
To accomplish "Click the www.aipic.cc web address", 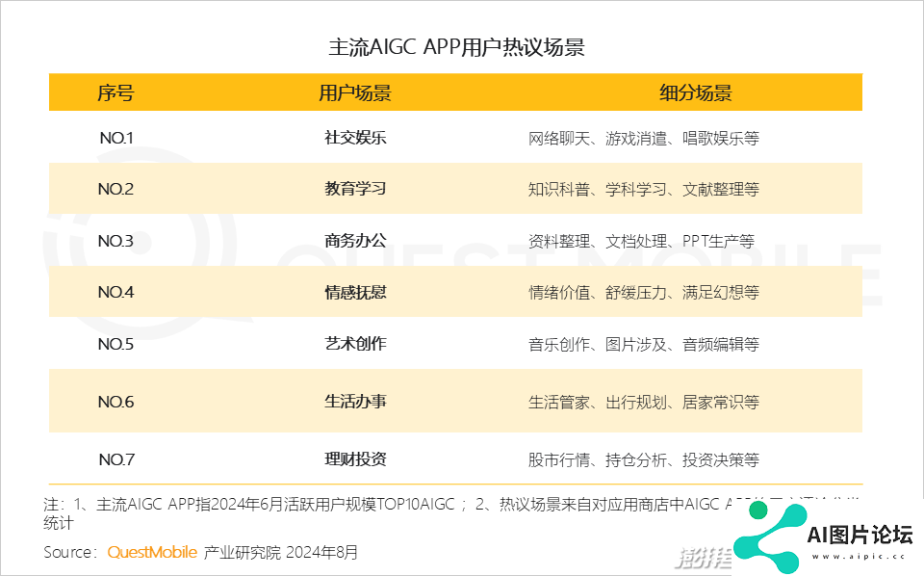I will click(x=859, y=556).
